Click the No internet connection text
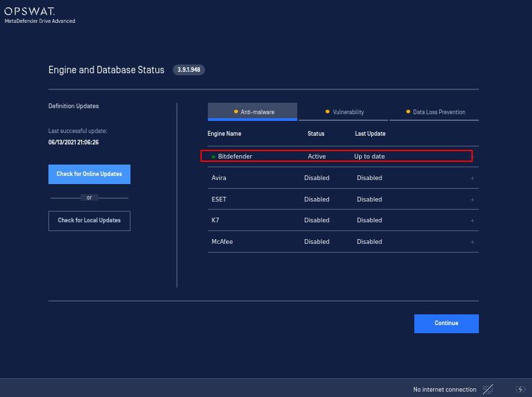 coord(445,390)
